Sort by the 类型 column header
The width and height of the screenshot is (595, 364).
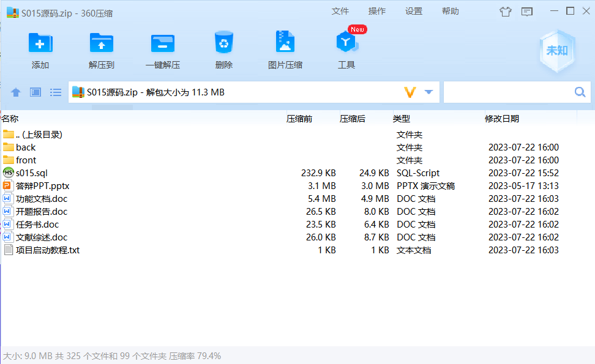point(401,119)
